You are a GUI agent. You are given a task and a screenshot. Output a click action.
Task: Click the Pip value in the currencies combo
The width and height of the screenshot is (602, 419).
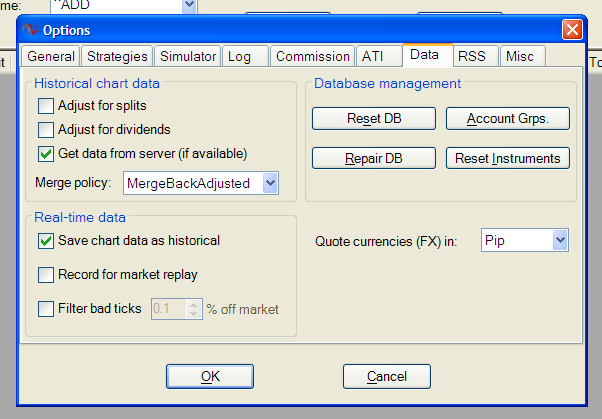pyautogui.click(x=494, y=241)
